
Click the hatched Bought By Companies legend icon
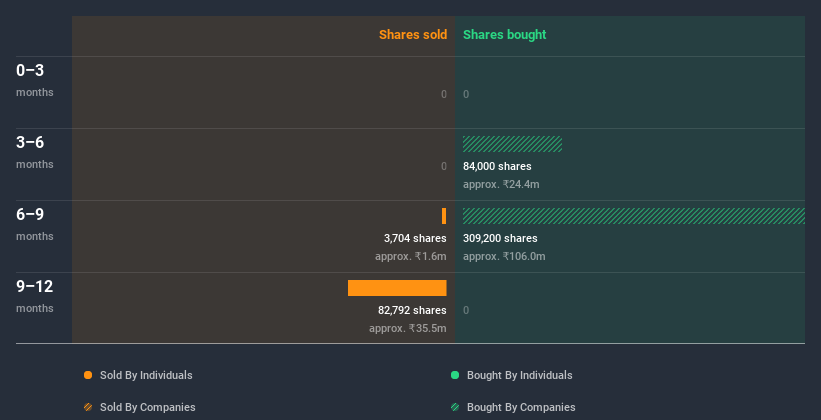tap(455, 407)
